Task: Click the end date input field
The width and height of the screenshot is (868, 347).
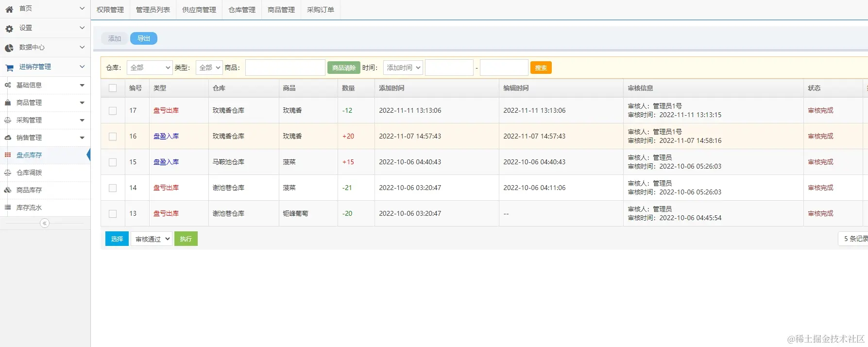Action: pos(504,68)
